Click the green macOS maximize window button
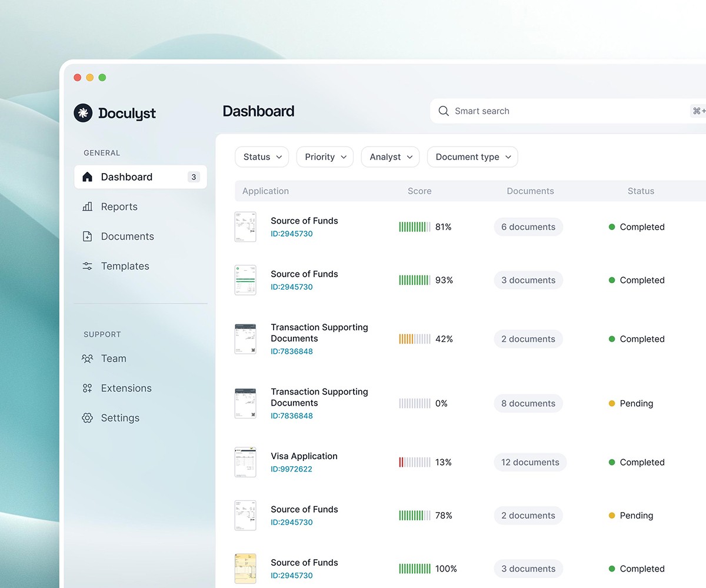This screenshot has width=706, height=588. pyautogui.click(x=102, y=77)
